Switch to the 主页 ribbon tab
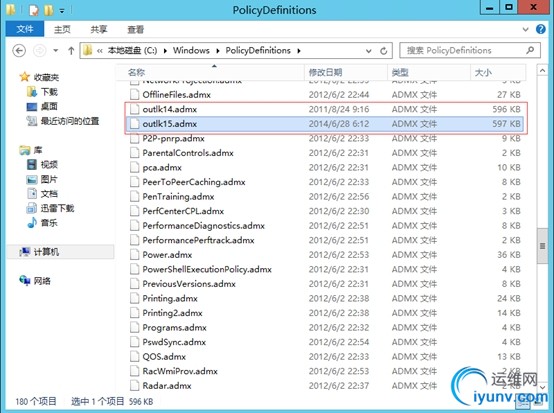Screen dimensions: 554x413 pyautogui.click(x=62, y=29)
